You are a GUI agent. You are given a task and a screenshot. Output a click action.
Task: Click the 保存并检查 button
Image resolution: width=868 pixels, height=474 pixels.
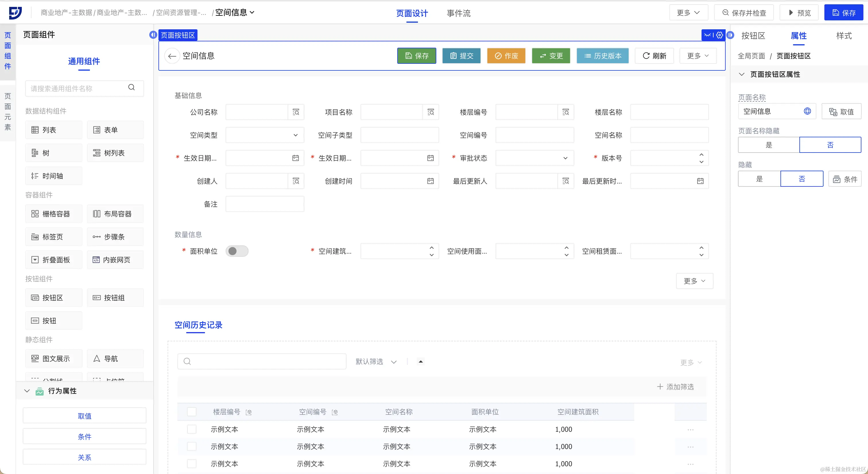coord(744,13)
